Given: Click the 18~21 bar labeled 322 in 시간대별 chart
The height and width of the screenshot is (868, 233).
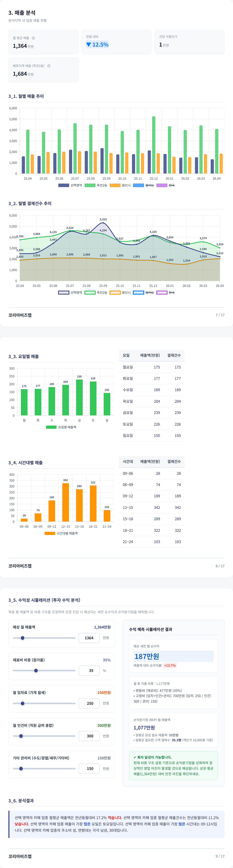Looking at the screenshot, I should tap(93, 503).
